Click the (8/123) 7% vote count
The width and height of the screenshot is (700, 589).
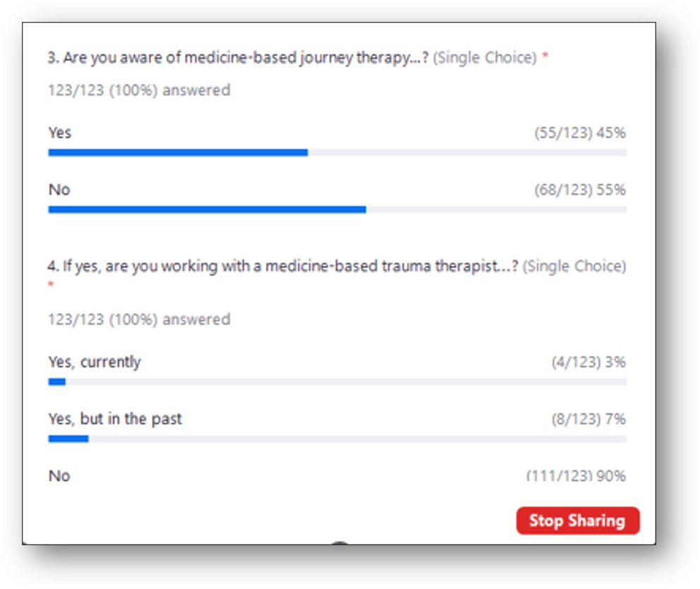588,419
